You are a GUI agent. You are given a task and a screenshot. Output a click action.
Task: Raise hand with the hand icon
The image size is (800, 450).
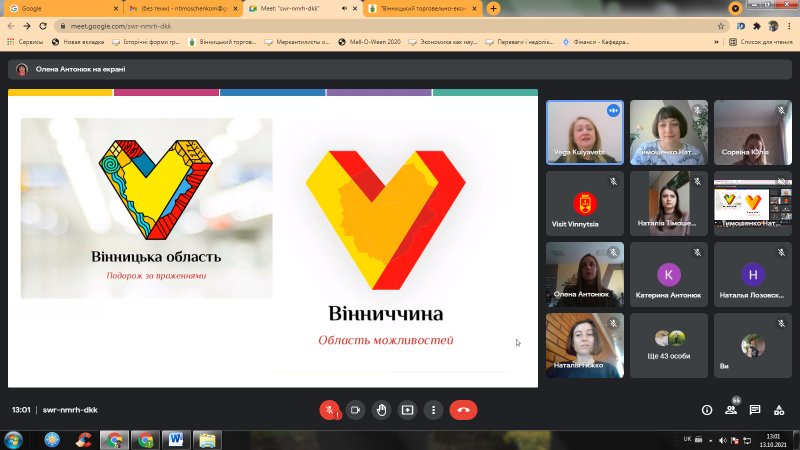pyautogui.click(x=382, y=410)
